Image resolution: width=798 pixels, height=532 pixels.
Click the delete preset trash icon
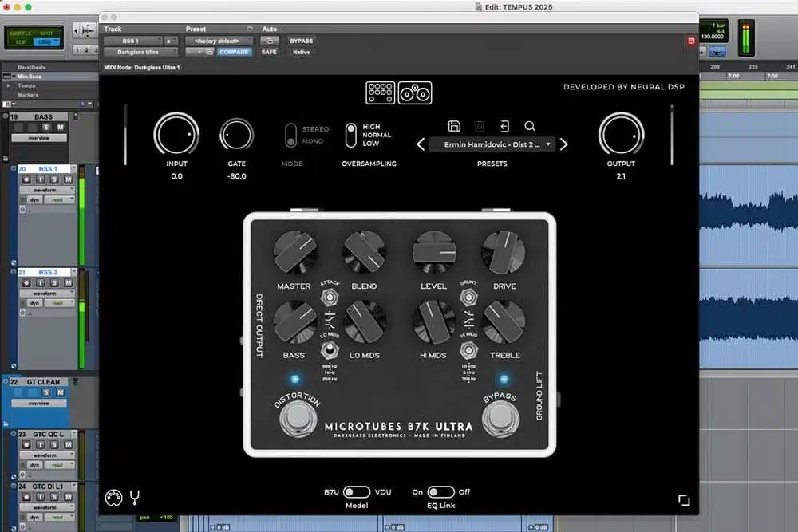click(x=480, y=126)
